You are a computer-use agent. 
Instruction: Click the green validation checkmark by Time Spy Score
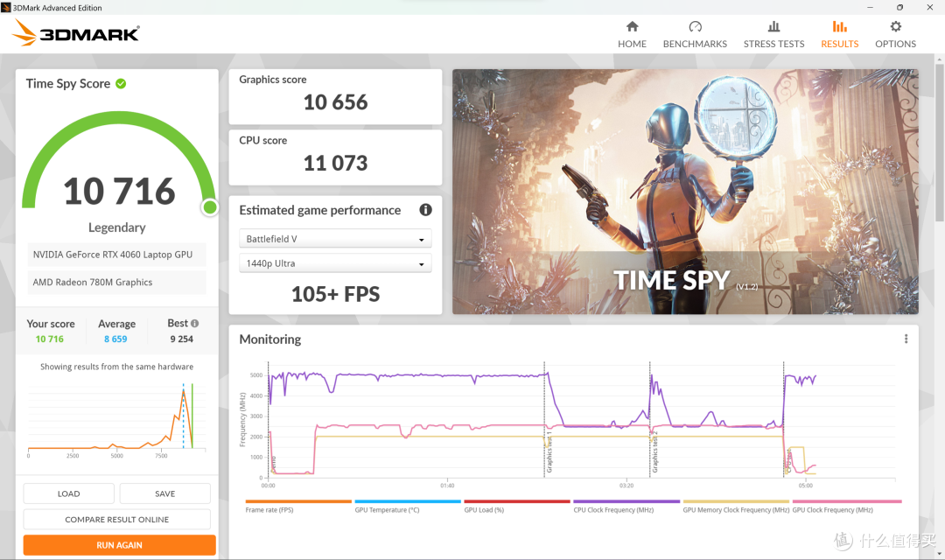click(121, 84)
